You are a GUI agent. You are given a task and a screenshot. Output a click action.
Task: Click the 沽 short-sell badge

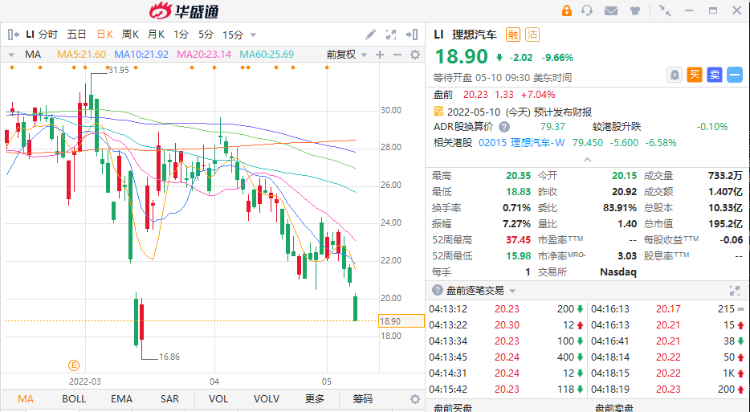click(x=532, y=34)
